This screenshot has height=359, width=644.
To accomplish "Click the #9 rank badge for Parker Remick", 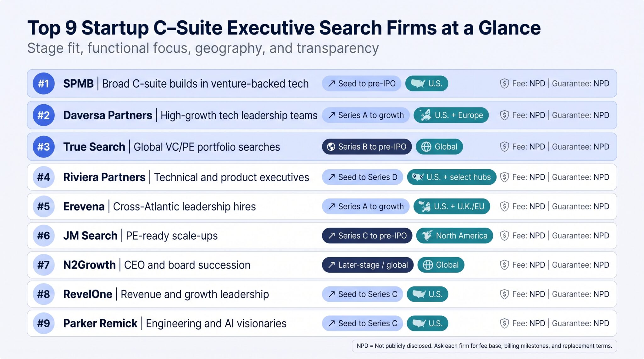I will click(44, 323).
